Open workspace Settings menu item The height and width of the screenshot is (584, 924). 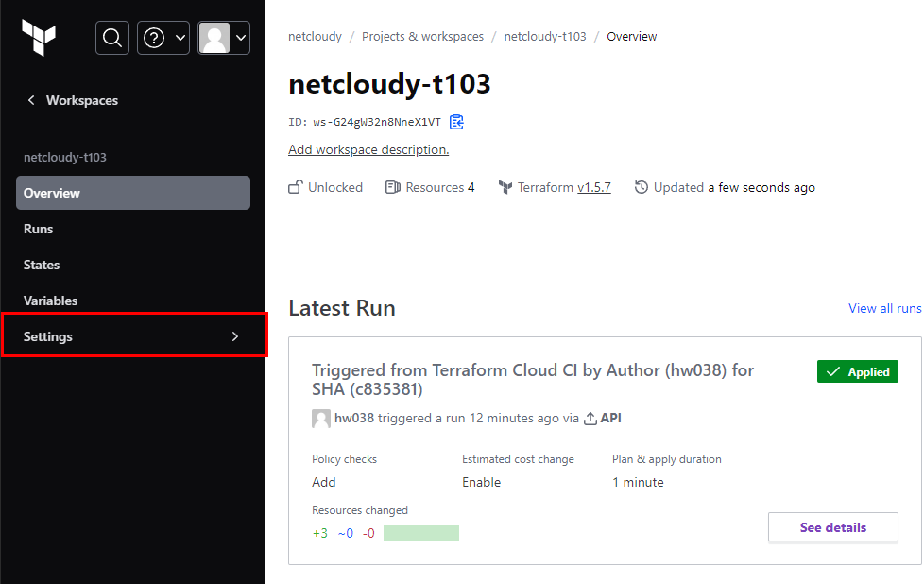click(x=135, y=335)
